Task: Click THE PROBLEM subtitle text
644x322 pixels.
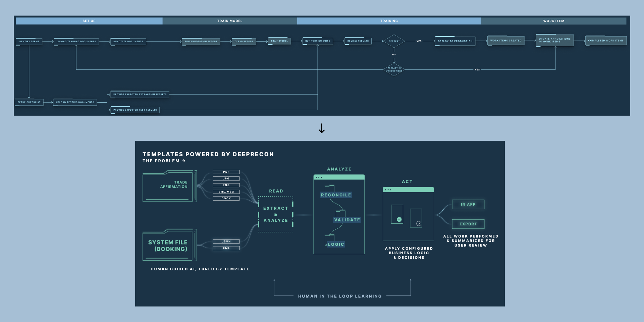Action: tap(161, 161)
